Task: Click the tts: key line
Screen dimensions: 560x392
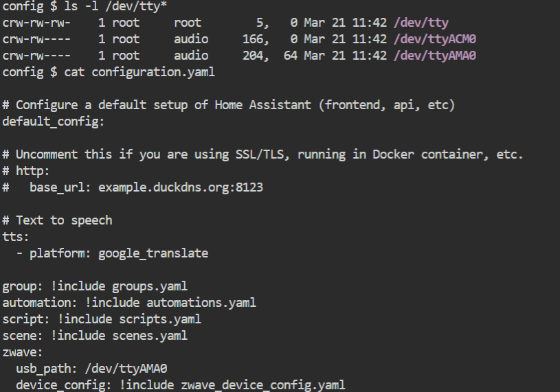Action: click(x=16, y=237)
